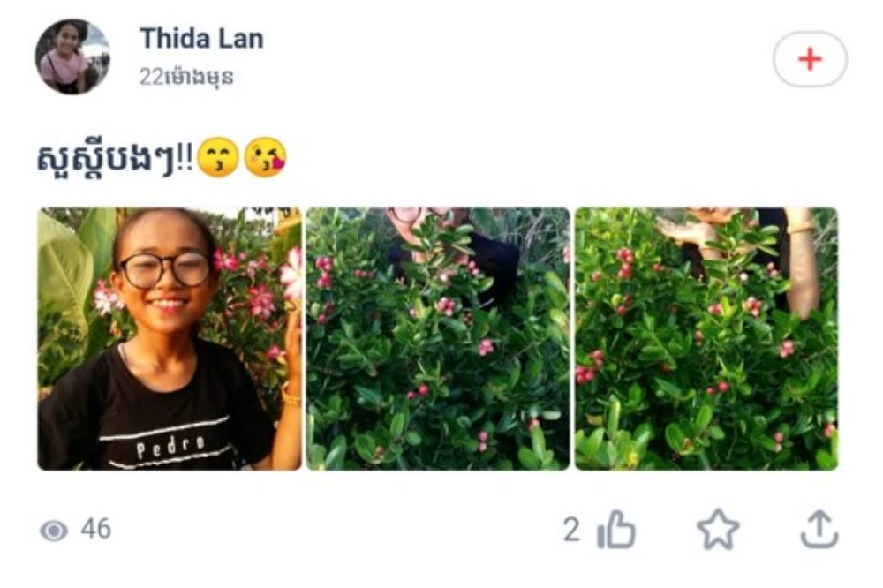Open the third photo with raised arm

coord(706,338)
